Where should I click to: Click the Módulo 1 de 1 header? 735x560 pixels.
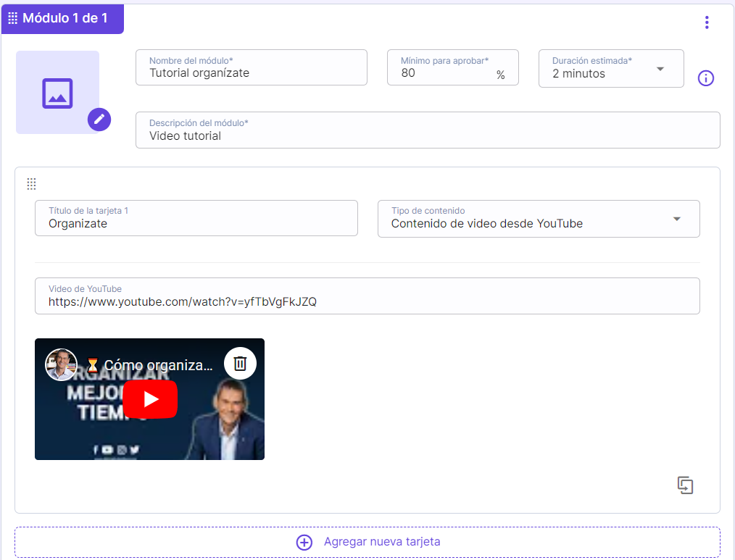[63, 18]
